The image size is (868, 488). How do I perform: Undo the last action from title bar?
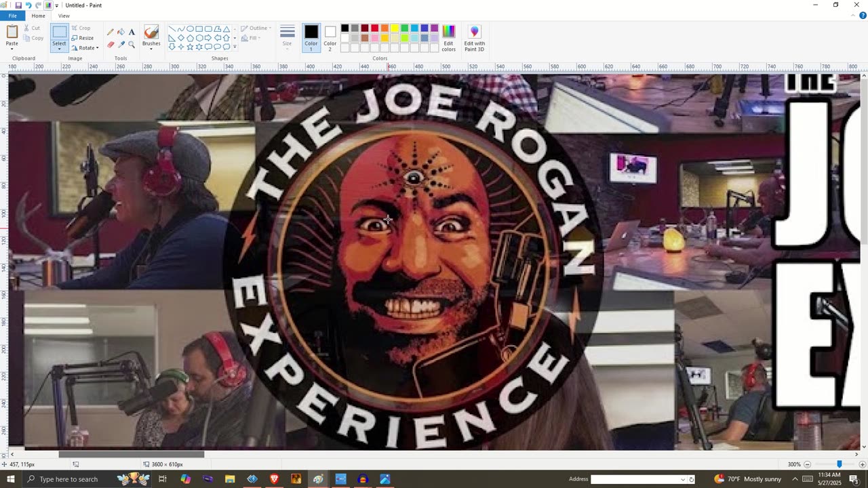point(28,5)
